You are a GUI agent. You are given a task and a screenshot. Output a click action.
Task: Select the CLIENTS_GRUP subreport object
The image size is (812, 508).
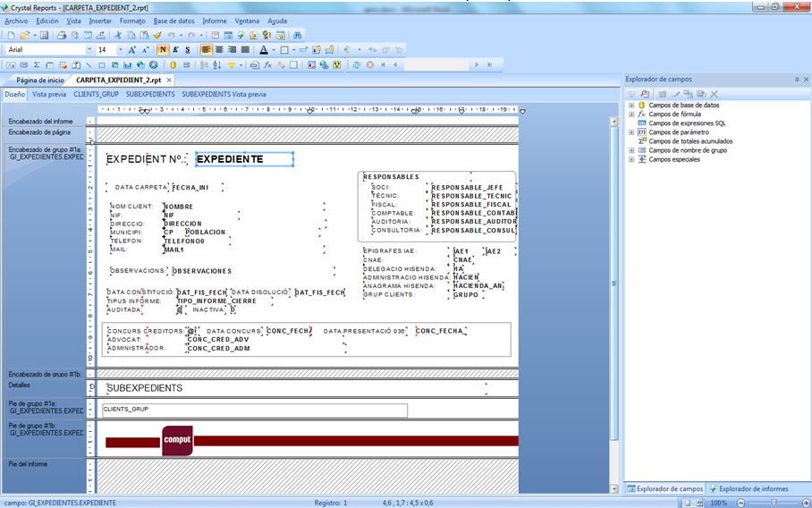click(x=255, y=411)
